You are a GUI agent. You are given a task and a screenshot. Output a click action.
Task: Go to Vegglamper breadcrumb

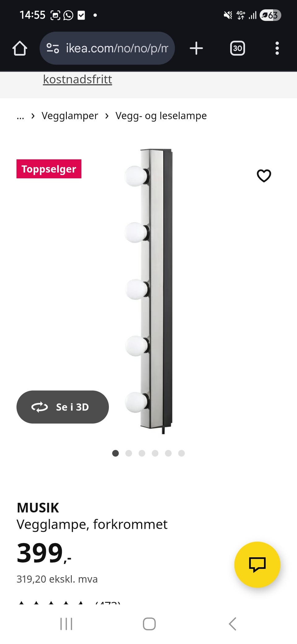(x=70, y=116)
